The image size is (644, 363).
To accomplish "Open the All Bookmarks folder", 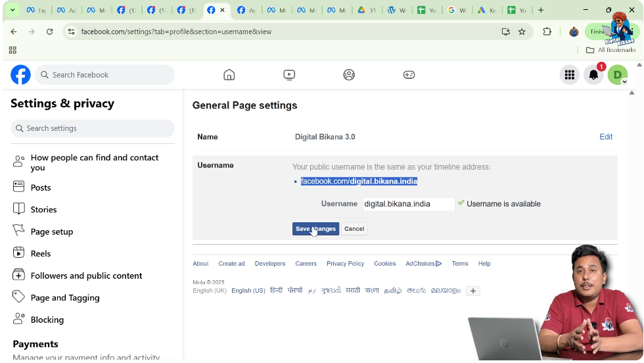I will [x=611, y=50].
